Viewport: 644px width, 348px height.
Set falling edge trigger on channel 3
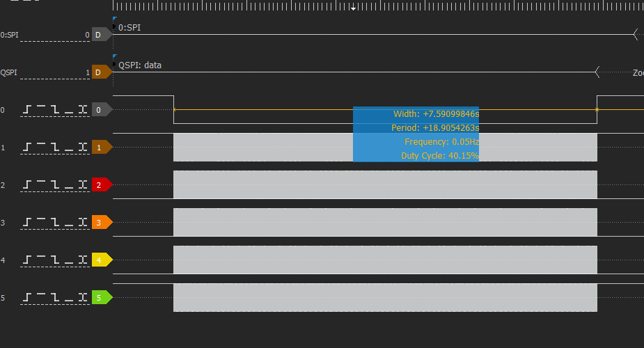55,223
